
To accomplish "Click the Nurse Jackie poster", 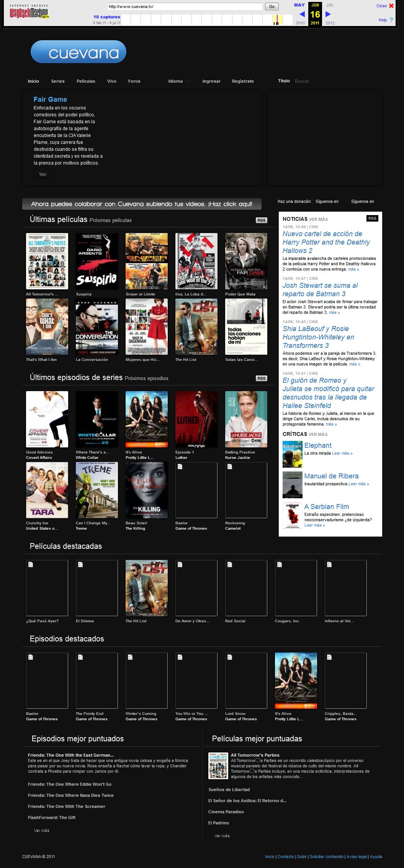I will pyautogui.click(x=246, y=419).
